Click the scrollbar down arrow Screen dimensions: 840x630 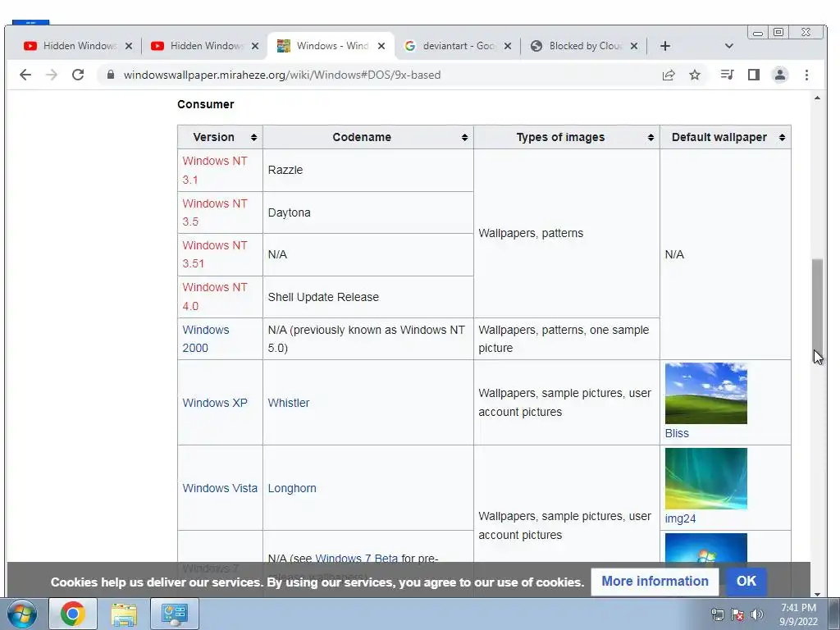(x=817, y=594)
